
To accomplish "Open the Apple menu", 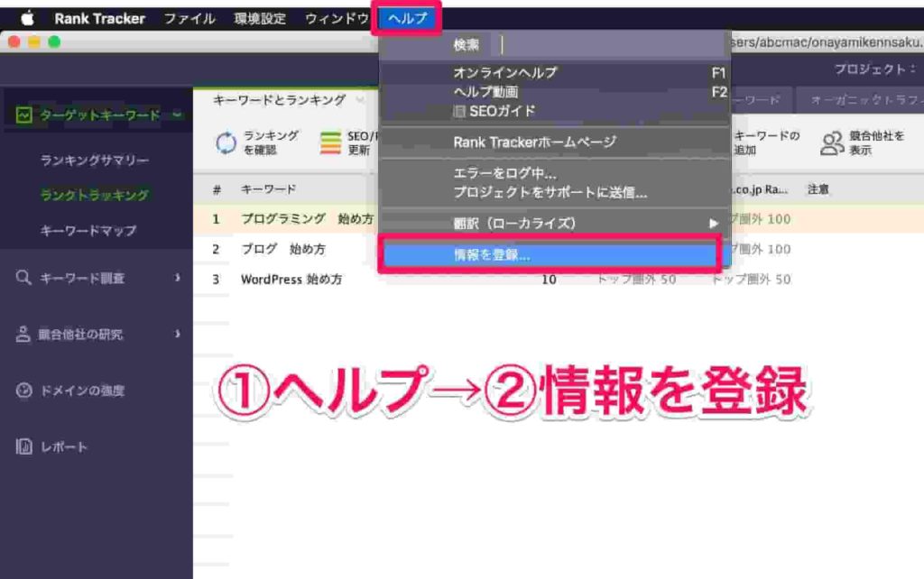I will point(28,18).
